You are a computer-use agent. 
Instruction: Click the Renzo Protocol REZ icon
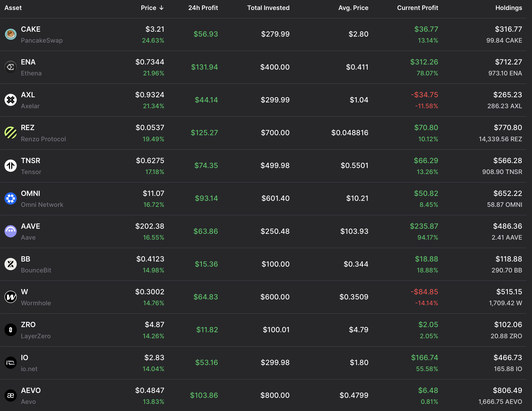11,133
